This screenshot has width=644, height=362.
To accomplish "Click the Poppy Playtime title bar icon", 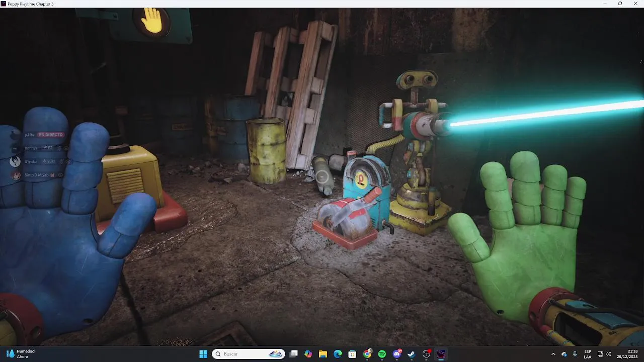I will (x=4, y=4).
